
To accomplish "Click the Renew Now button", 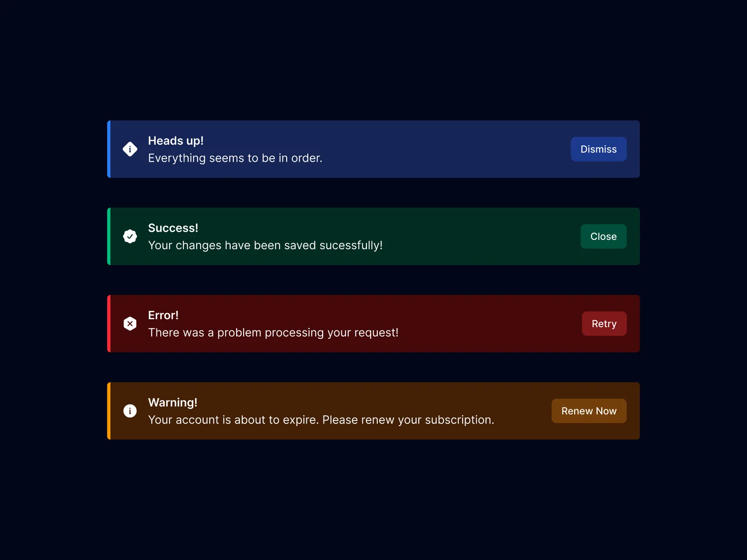I will (589, 411).
